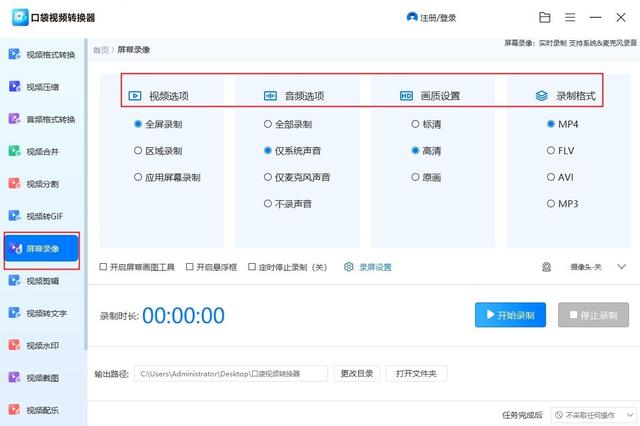Click the 录制格式 layers icon
640x426 pixels.
pos(542,96)
